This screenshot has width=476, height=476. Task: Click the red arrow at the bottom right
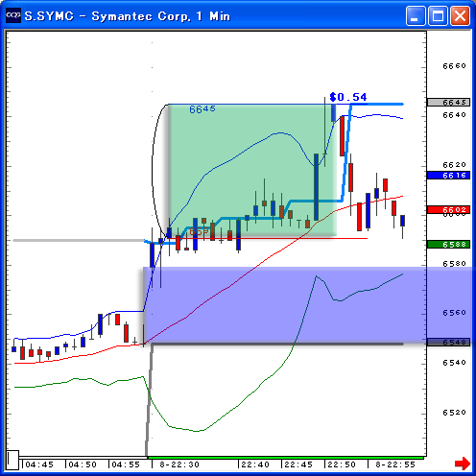pos(463,464)
